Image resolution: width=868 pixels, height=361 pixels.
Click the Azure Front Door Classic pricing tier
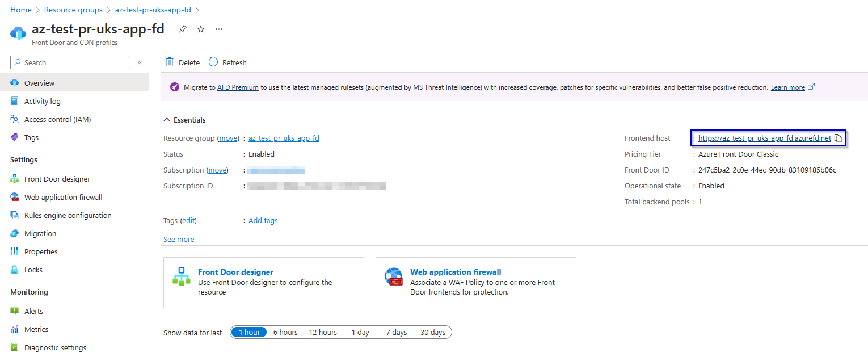738,154
